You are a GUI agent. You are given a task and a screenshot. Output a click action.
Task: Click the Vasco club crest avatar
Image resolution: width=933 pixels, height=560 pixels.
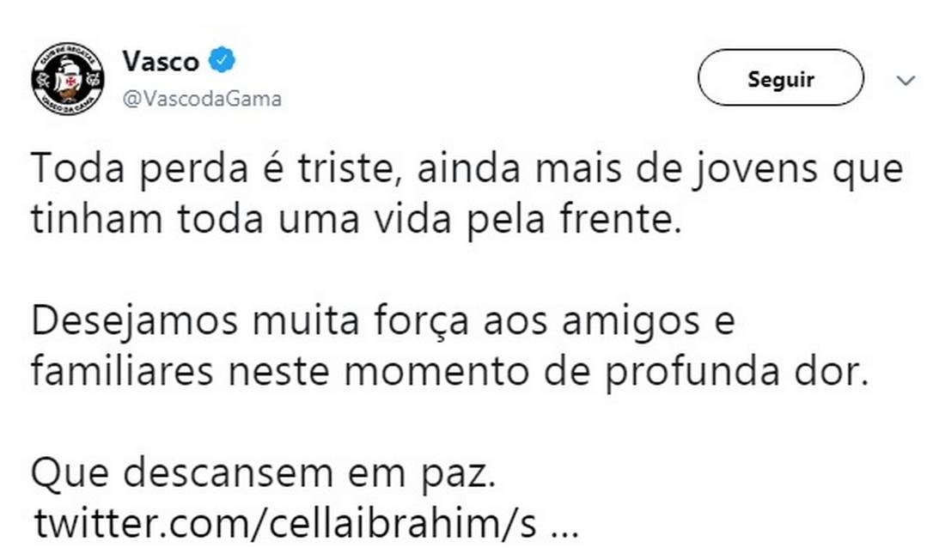(x=68, y=80)
